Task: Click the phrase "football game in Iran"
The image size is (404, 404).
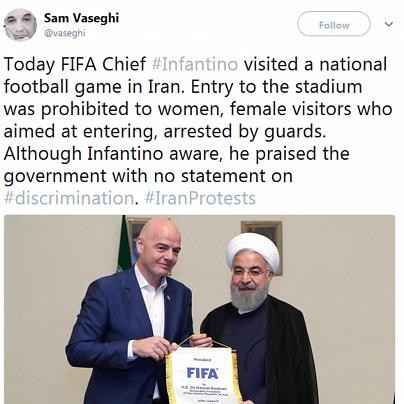Action: pos(94,87)
